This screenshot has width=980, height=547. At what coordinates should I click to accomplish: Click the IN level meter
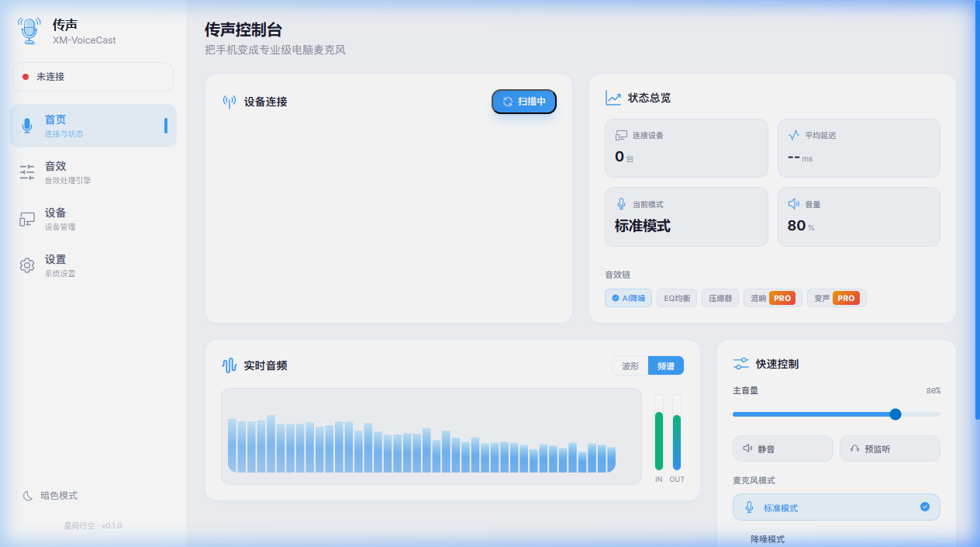point(659,432)
